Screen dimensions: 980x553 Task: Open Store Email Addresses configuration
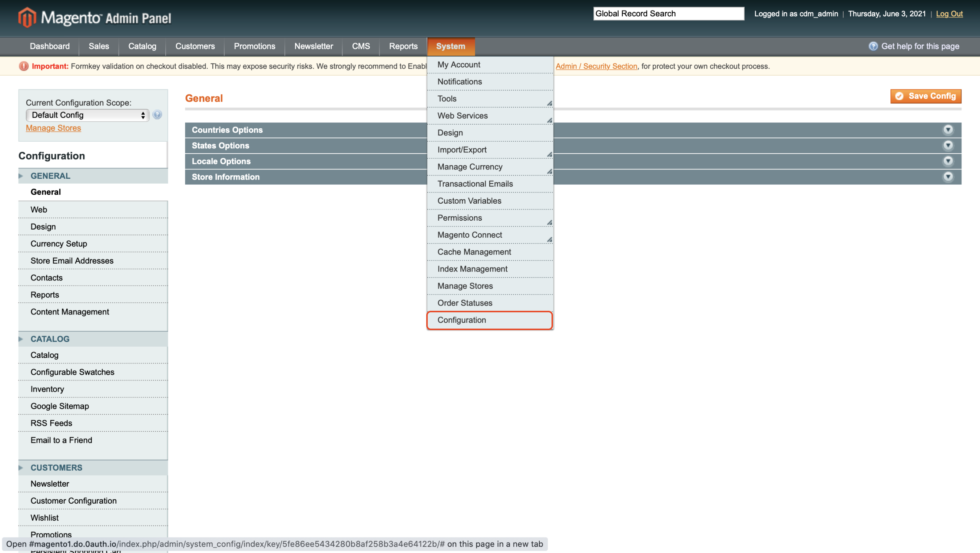point(93,261)
